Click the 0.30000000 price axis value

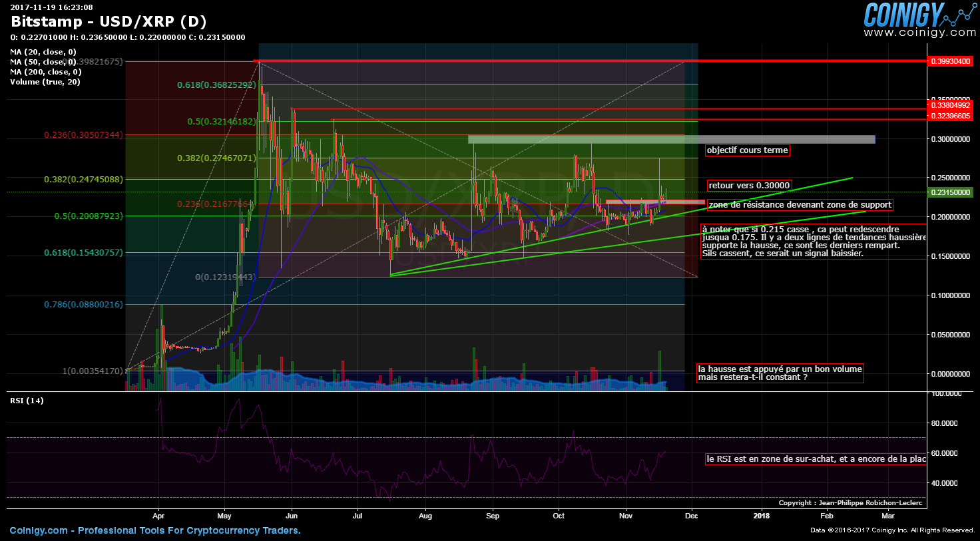point(950,139)
